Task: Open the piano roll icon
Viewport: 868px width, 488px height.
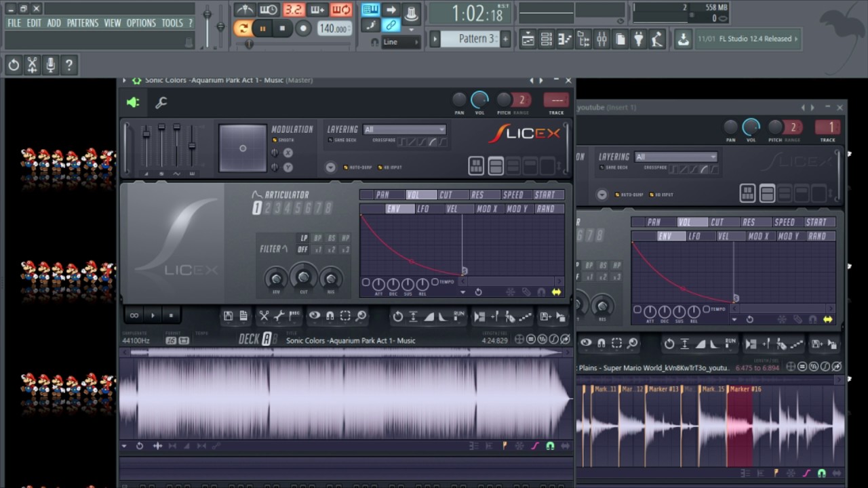Action: (565, 39)
